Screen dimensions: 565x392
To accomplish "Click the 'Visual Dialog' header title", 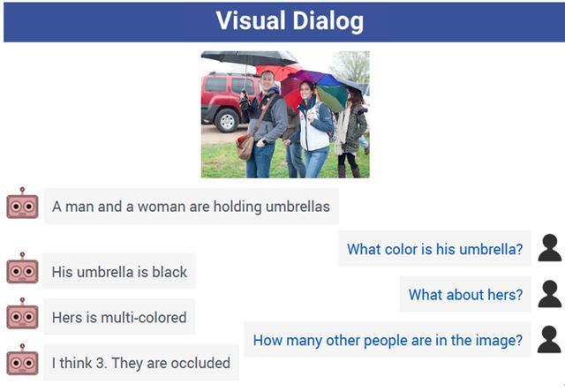I will (x=290, y=21).
